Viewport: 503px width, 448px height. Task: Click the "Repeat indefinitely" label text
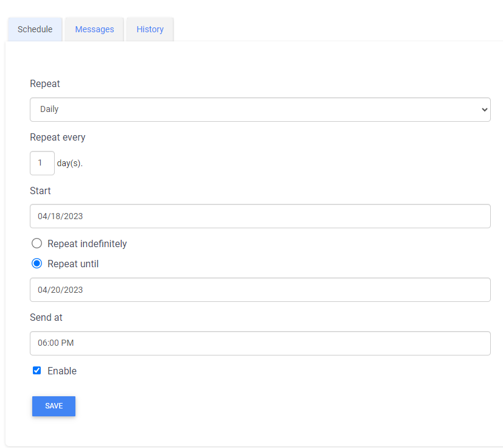pos(87,243)
